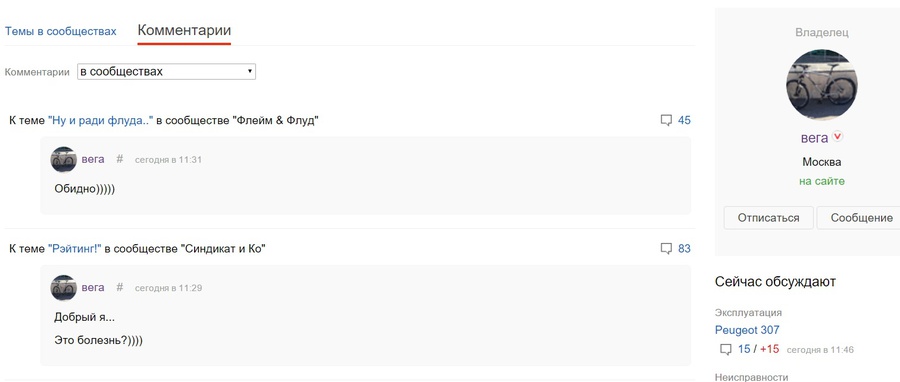The height and width of the screenshot is (382, 900).
Task: Click the hash permalink of 11:29 comment
Action: pos(119,287)
